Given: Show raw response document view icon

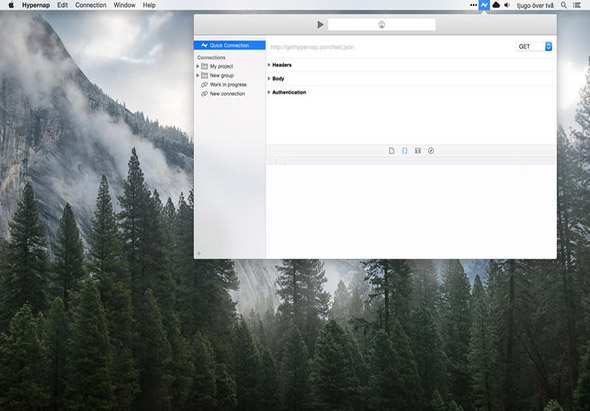Looking at the screenshot, I should (x=391, y=151).
